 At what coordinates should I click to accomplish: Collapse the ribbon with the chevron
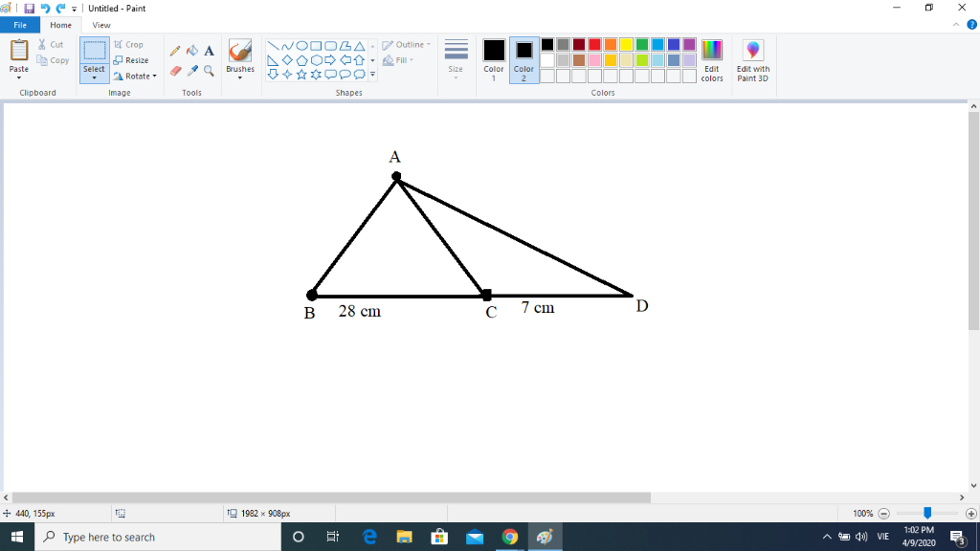point(956,25)
